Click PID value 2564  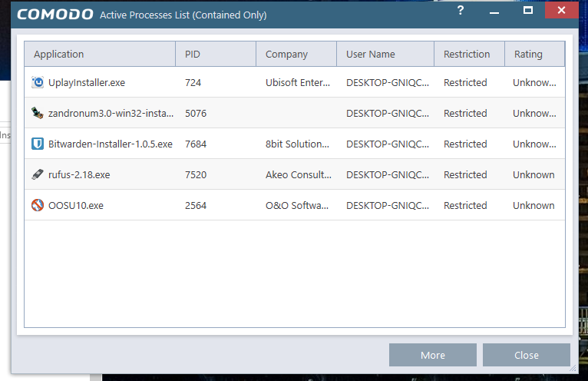coord(196,206)
